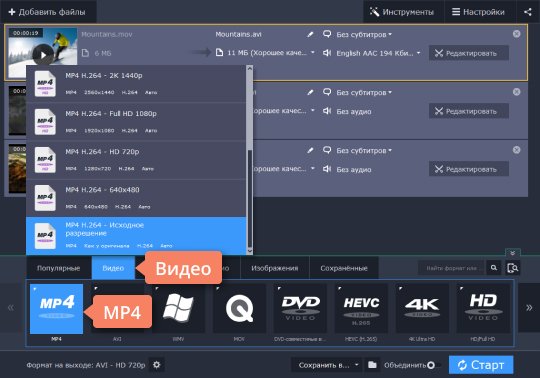The image size is (540, 378).
Task: Click Редактировать in the second file row
Action: [469, 111]
